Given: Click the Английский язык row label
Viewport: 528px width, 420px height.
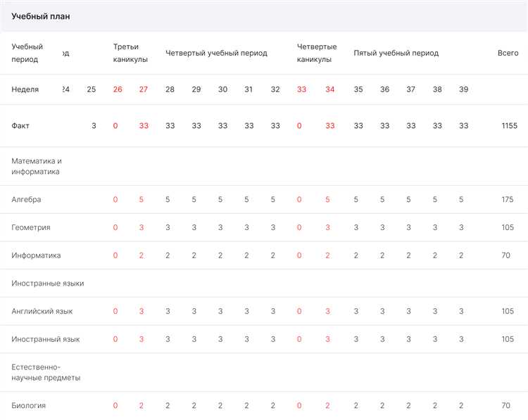Looking at the screenshot, I should pos(42,311).
